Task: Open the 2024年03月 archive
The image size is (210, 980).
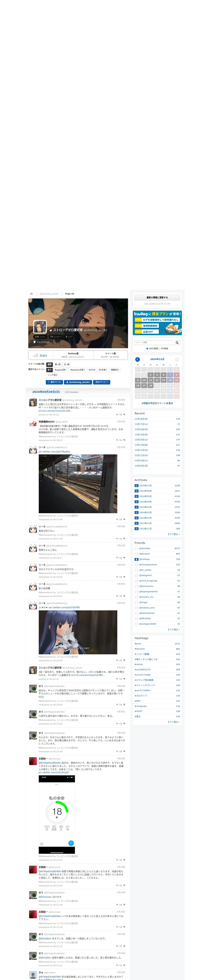Action: pyautogui.click(x=145, y=507)
